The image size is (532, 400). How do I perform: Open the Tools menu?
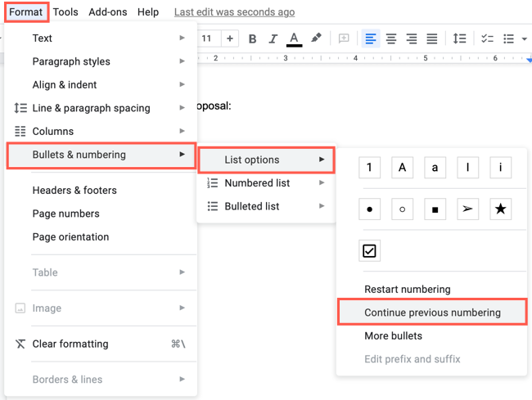[x=65, y=12]
